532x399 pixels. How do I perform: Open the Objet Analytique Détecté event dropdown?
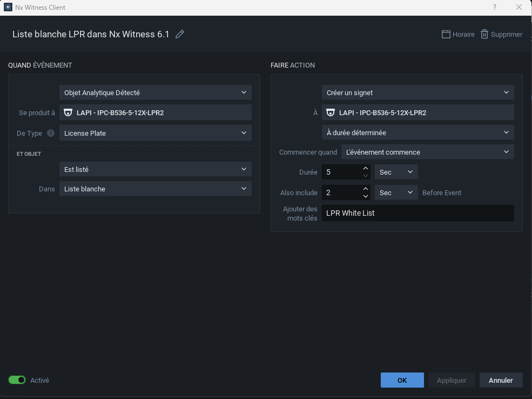[x=155, y=92]
